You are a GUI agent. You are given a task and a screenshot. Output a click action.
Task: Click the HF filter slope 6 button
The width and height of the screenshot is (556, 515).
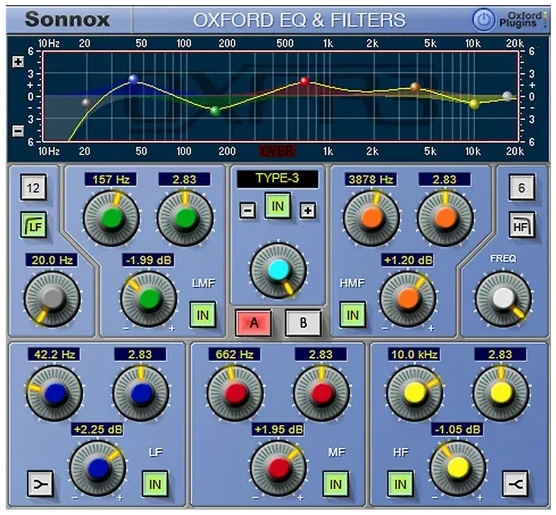521,188
